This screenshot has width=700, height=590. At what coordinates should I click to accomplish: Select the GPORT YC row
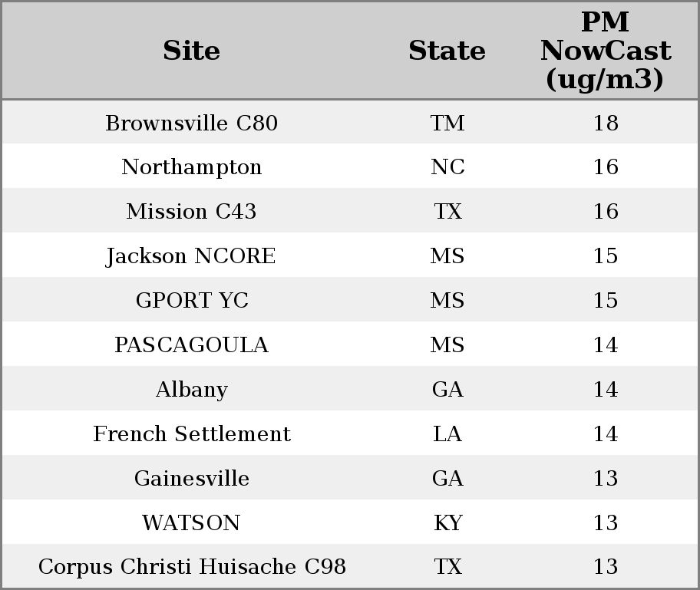(350, 299)
